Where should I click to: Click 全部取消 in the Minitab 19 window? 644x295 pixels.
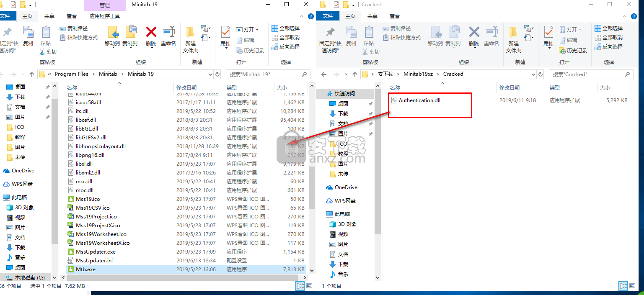click(x=286, y=38)
